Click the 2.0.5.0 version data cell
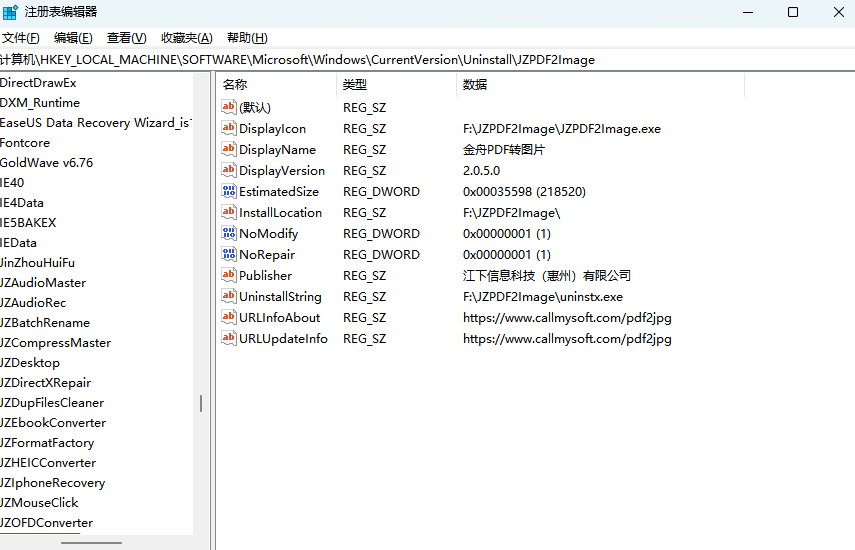Screen dimensions: 855x550 tap(481, 171)
